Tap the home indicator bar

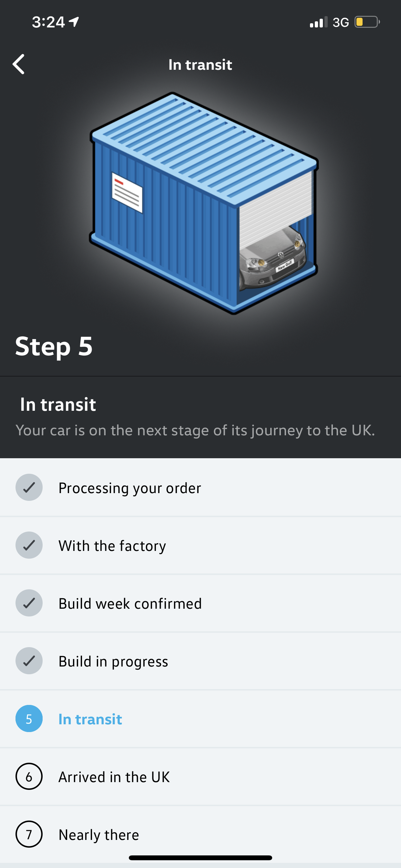200,858
